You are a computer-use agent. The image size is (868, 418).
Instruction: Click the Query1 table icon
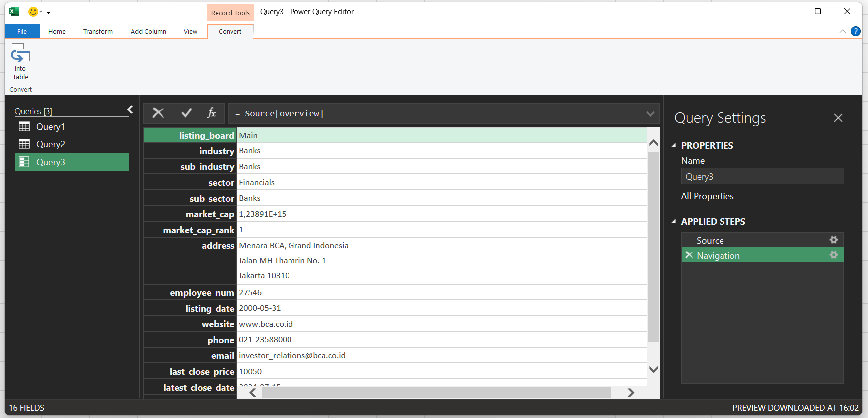coord(24,127)
